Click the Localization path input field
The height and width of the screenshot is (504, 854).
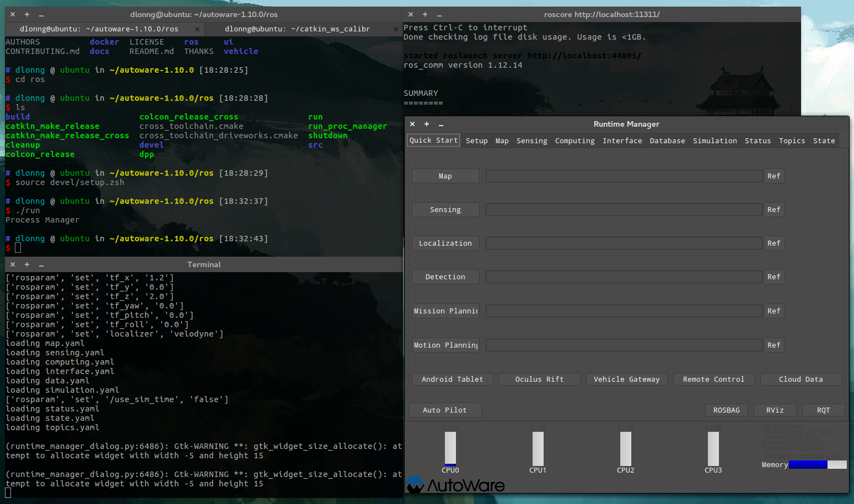point(624,243)
